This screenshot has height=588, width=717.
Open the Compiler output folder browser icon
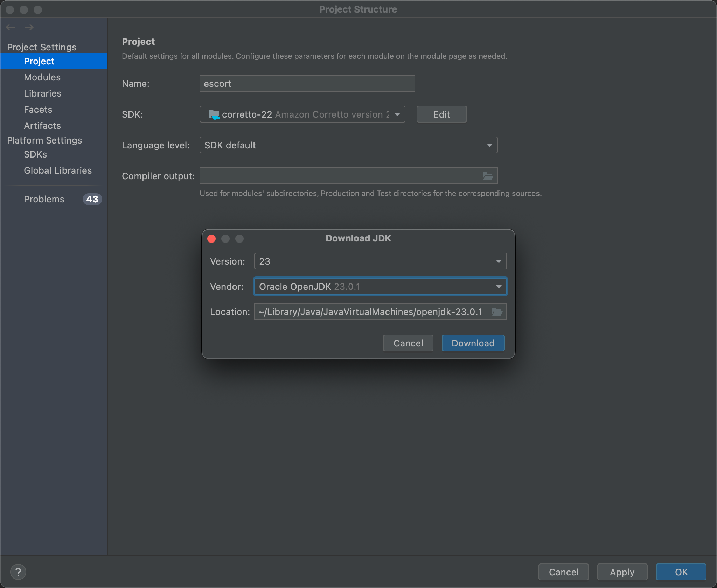point(488,176)
